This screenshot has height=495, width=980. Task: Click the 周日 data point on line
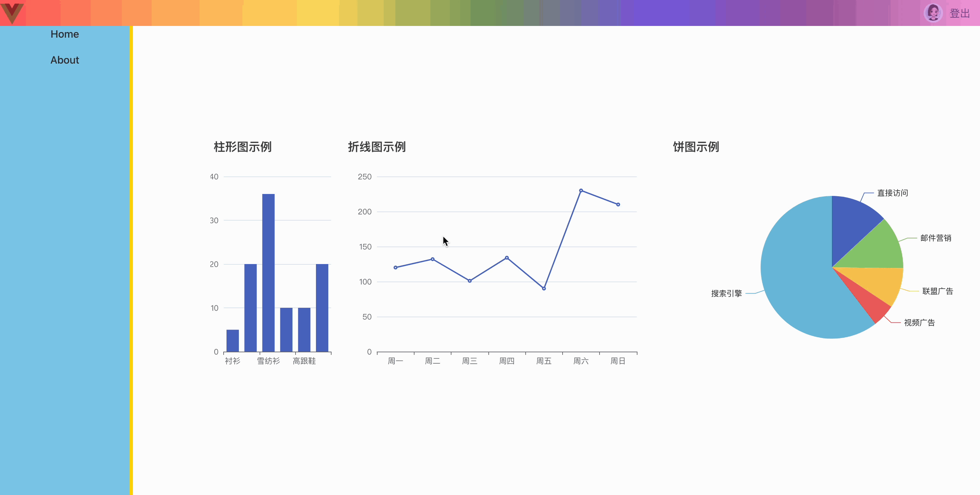pyautogui.click(x=618, y=204)
